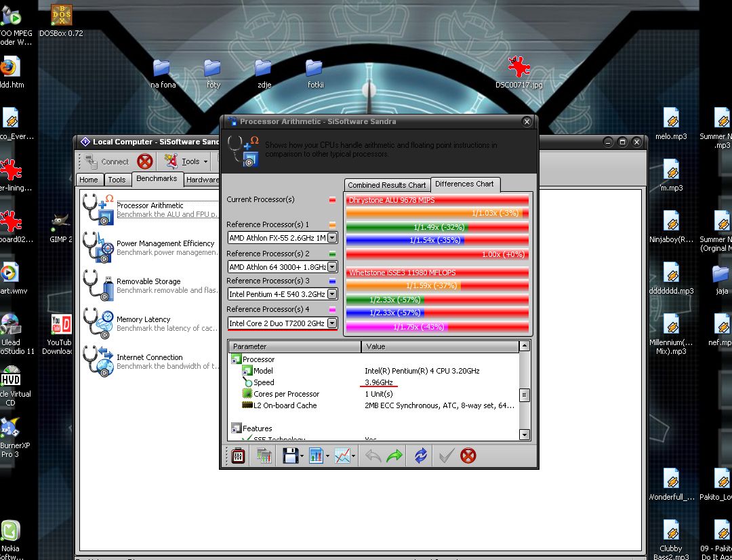The width and height of the screenshot is (732, 560).
Task: Switch to the Combined Results Chart tab
Action: [x=386, y=185]
